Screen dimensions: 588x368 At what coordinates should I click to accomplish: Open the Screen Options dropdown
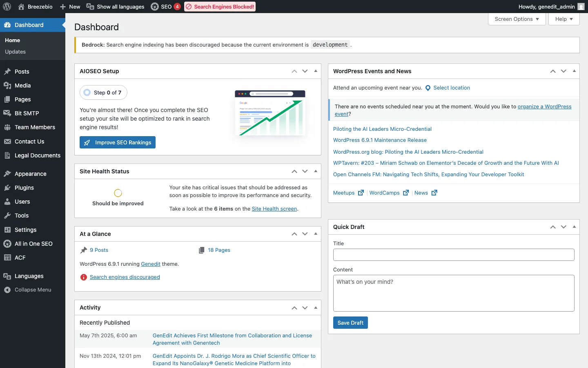pyautogui.click(x=516, y=19)
